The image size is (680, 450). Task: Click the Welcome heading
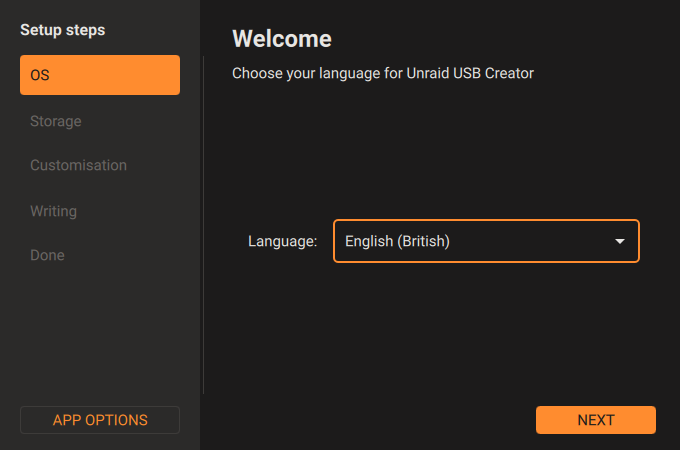[282, 39]
